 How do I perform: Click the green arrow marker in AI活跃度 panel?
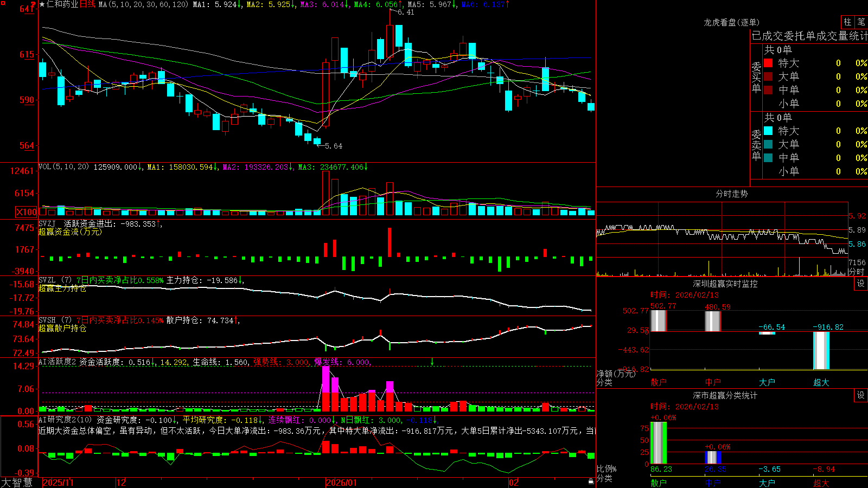click(432, 361)
